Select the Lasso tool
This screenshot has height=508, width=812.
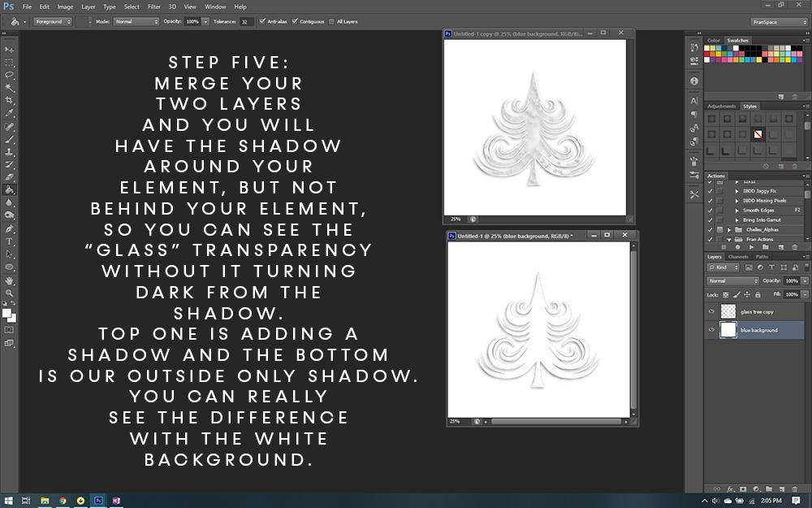tap(9, 75)
